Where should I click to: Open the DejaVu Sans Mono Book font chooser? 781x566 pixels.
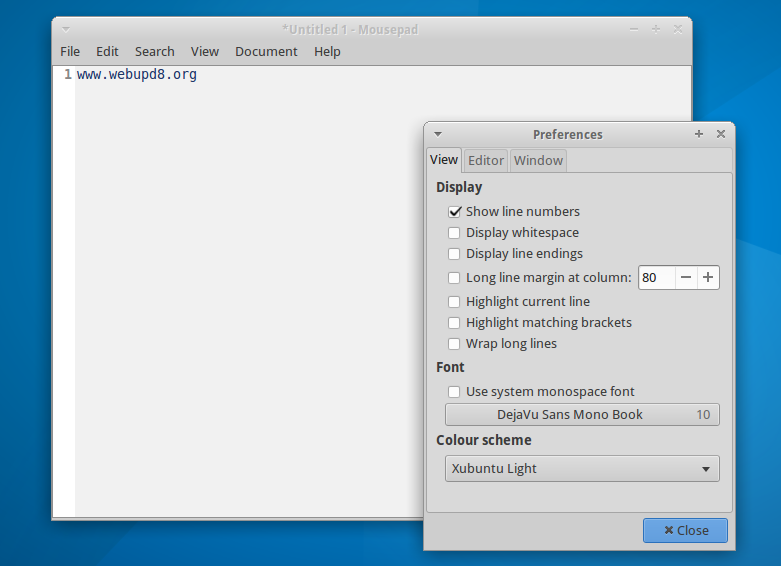(x=582, y=415)
